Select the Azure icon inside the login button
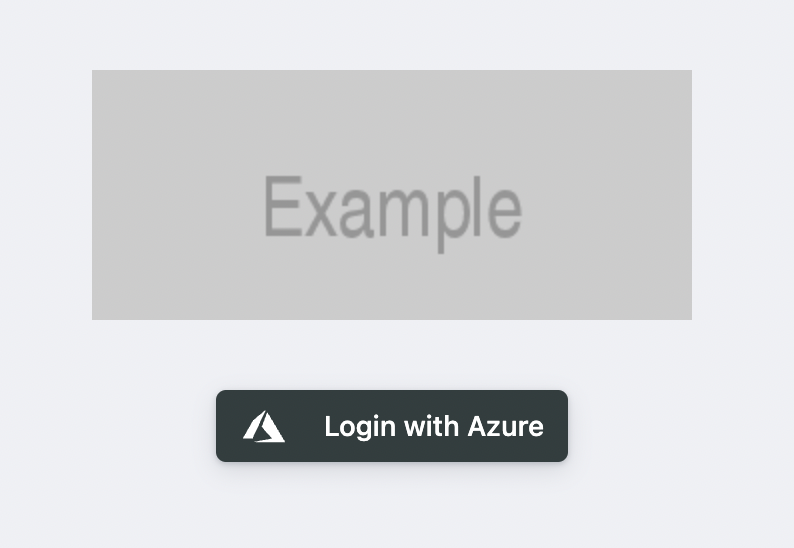The width and height of the screenshot is (794, 548). point(264,427)
